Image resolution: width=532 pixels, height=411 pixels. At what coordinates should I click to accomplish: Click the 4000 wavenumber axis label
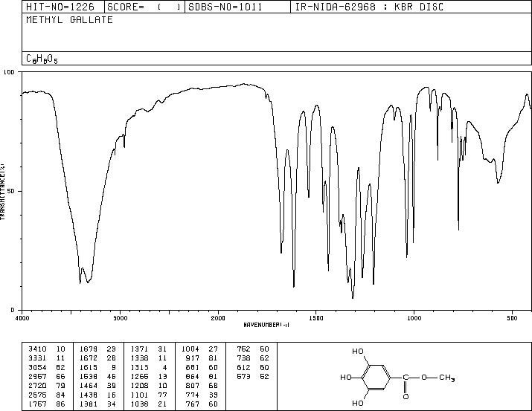(x=22, y=318)
